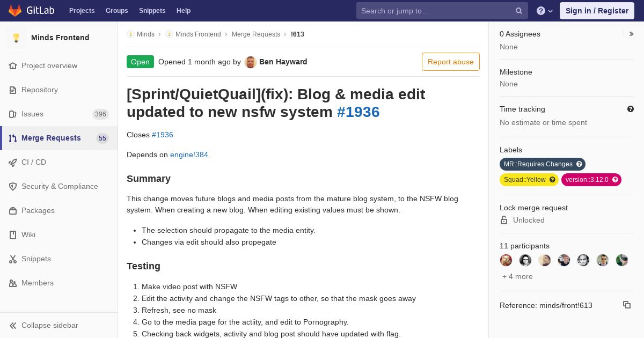
Task: Click Collapse sidebar text
Action: 50,325
